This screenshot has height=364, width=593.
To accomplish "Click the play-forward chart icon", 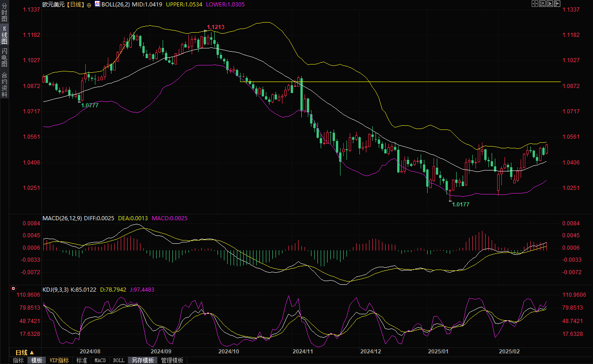I will point(550,4).
